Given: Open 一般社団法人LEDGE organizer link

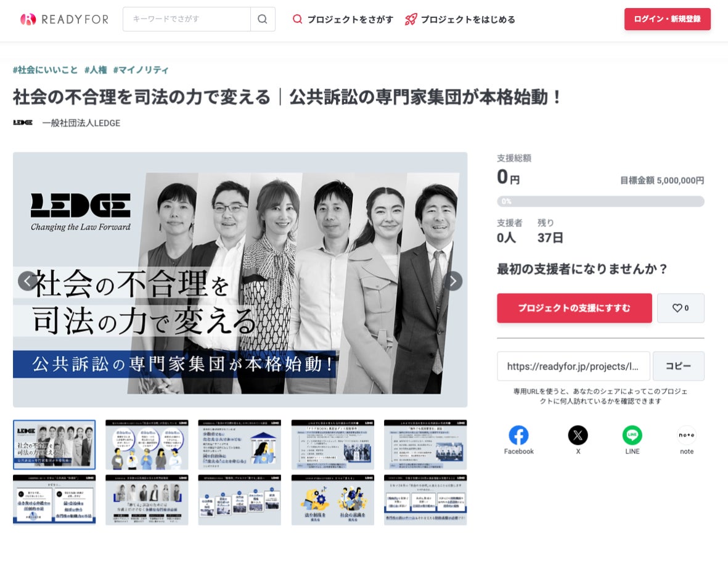Looking at the screenshot, I should 81,123.
